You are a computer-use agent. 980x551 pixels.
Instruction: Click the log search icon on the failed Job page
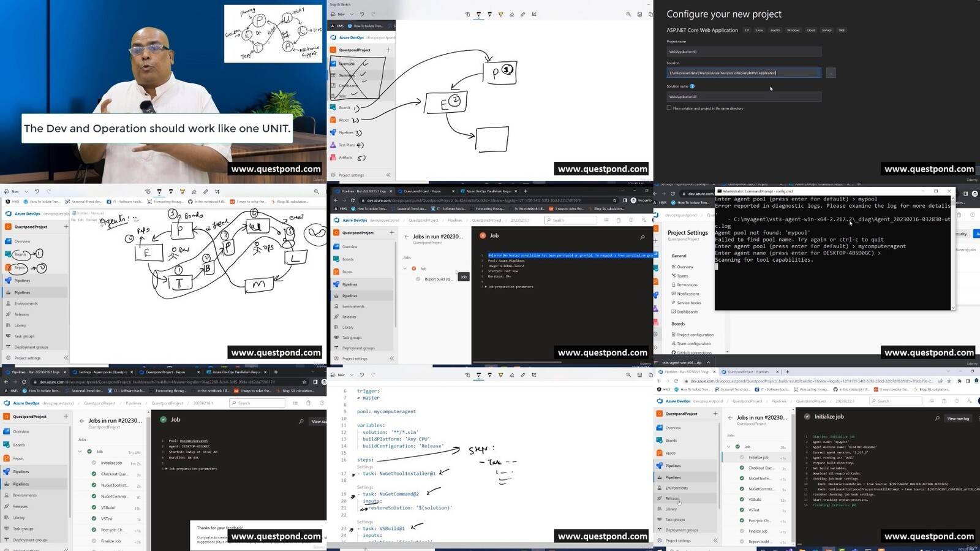coord(643,237)
